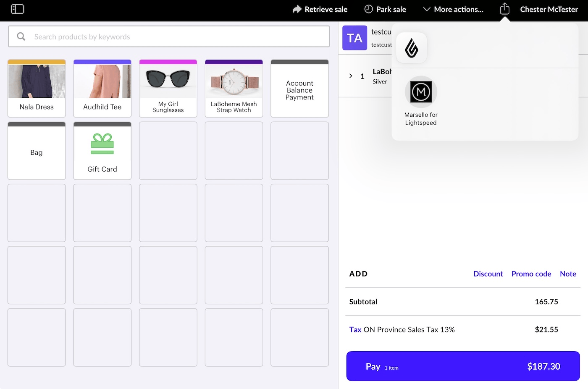Viewport: 588px width, 389px height.
Task: Select the TA customer avatar
Action: [x=354, y=38]
